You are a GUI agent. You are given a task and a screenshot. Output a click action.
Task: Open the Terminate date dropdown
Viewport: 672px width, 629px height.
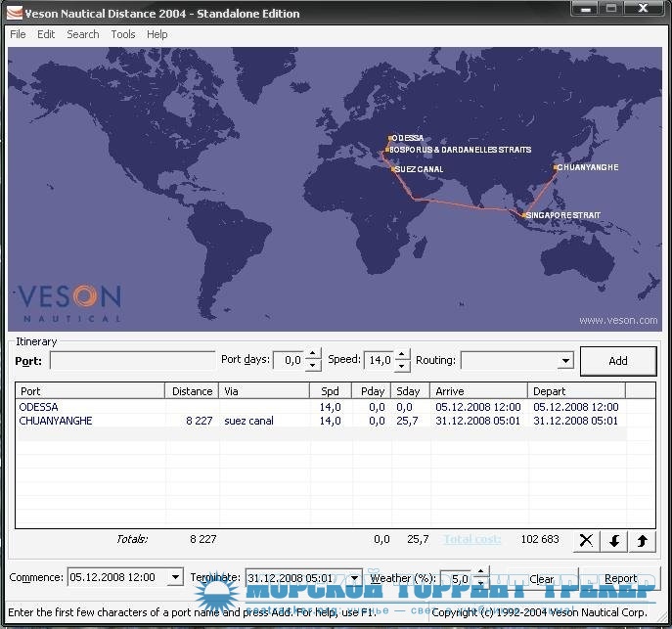click(354, 578)
